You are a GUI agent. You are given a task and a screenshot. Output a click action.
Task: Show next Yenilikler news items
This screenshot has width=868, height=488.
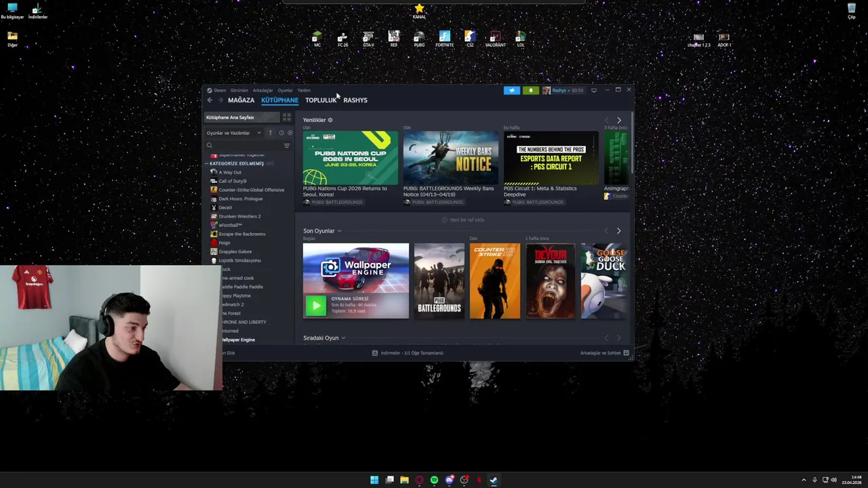[618, 120]
